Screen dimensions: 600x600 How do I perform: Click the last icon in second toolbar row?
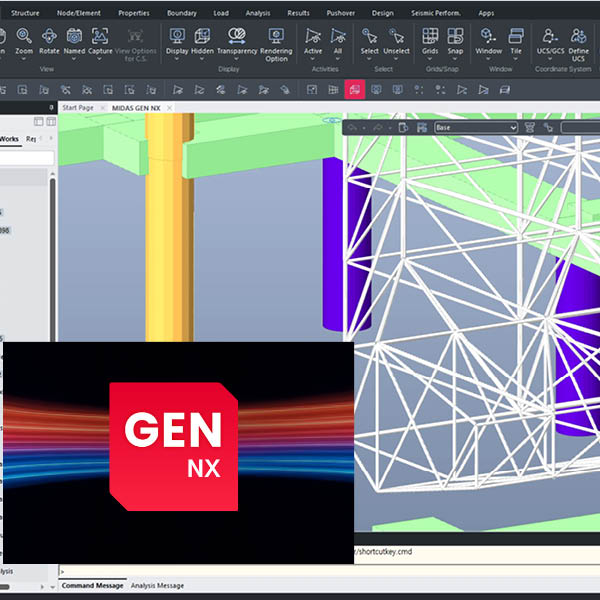click(505, 90)
